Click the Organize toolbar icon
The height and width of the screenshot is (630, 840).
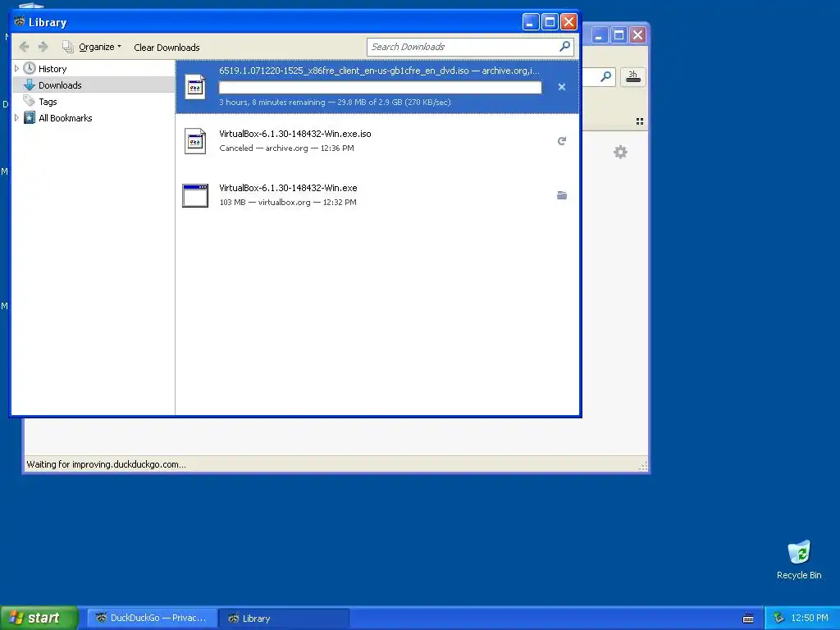point(67,47)
